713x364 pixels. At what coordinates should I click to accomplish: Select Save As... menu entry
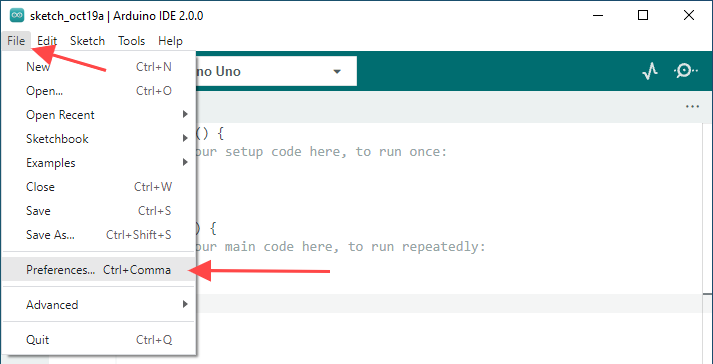[x=99, y=235]
